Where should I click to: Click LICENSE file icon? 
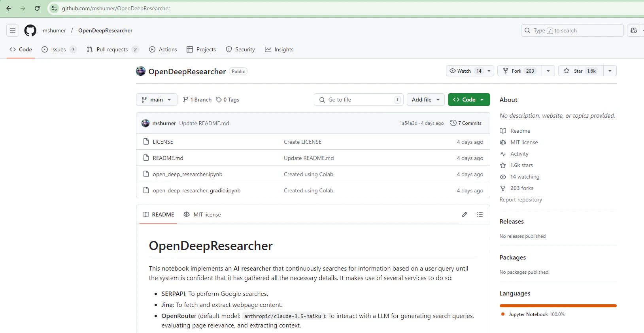click(146, 141)
